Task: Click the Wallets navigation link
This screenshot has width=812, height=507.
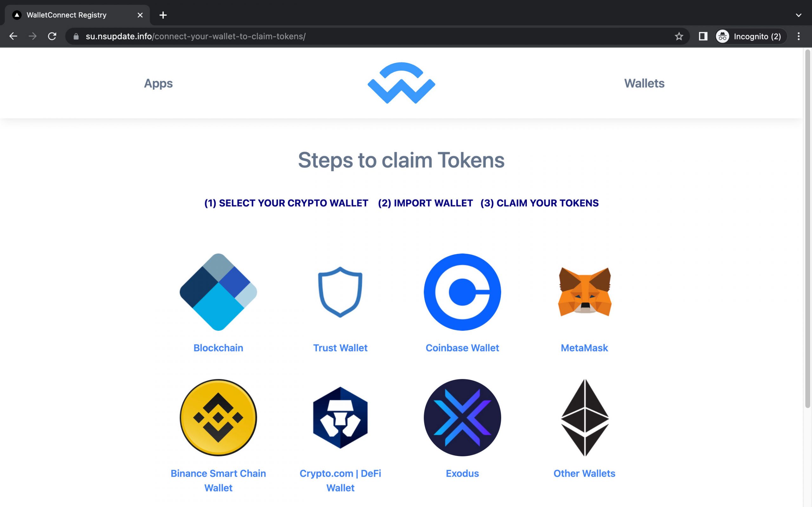Action: [x=644, y=83]
